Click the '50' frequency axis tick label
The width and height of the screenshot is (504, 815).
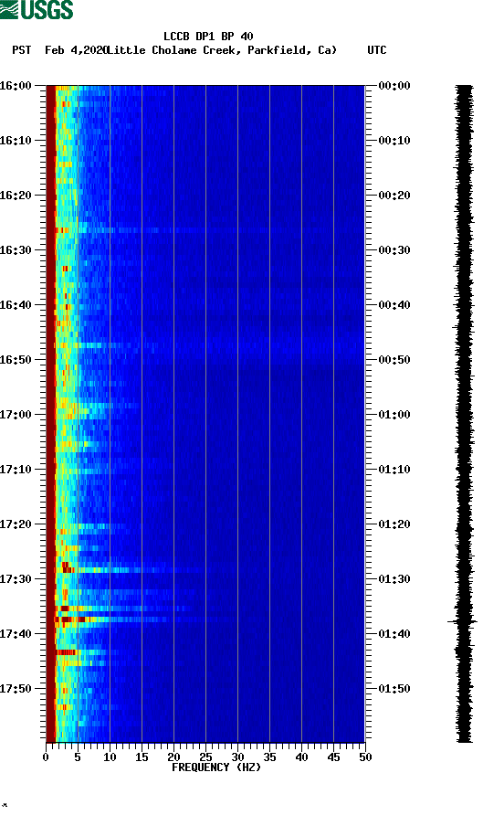[x=365, y=757]
